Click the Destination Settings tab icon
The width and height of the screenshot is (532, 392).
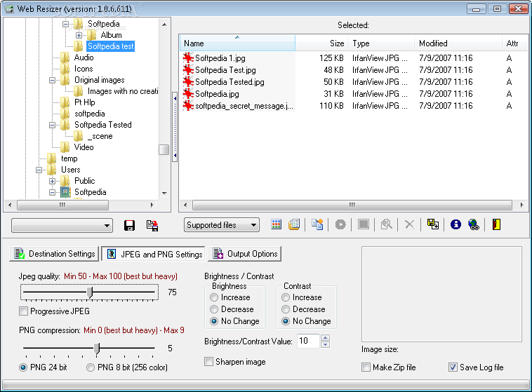pos(20,254)
